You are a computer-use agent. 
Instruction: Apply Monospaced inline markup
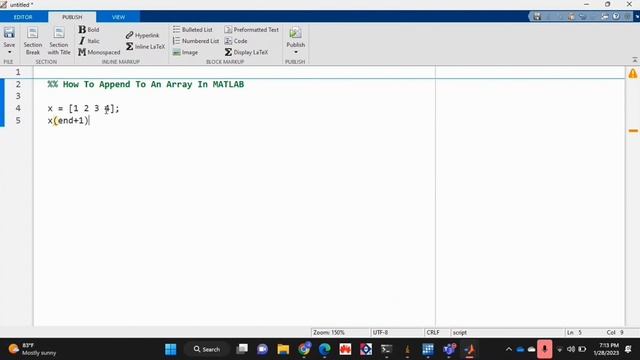[x=99, y=52]
